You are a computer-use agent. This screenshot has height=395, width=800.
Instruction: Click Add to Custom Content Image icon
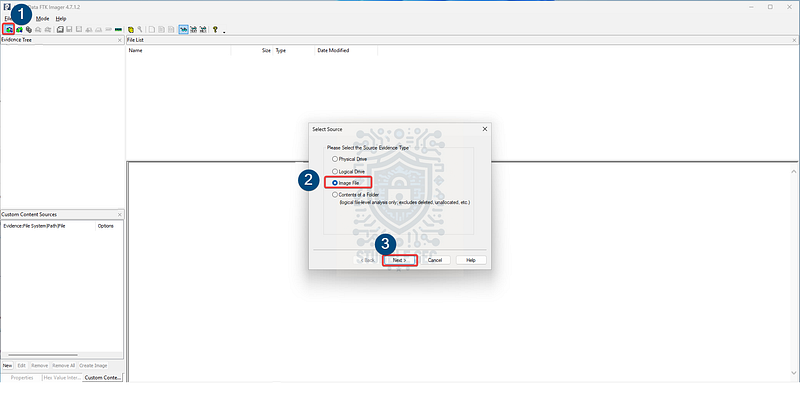(x=89, y=30)
